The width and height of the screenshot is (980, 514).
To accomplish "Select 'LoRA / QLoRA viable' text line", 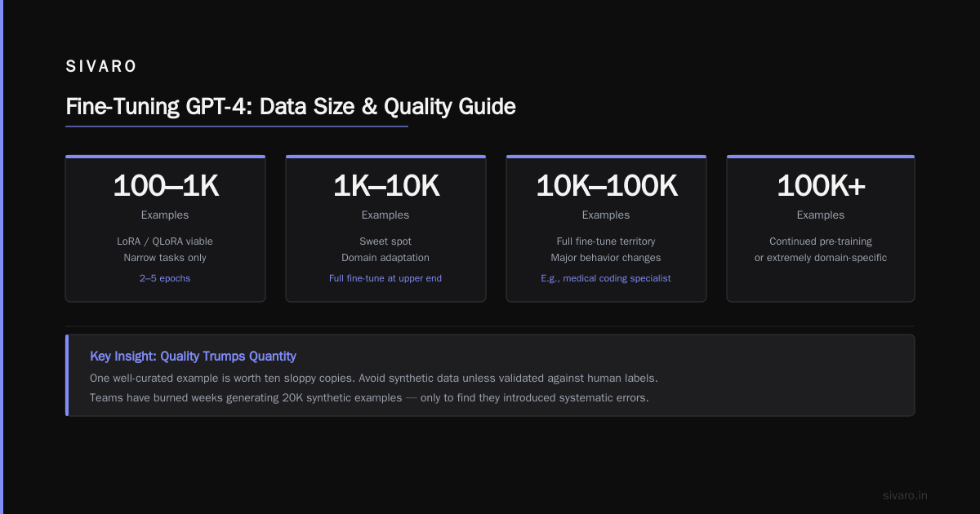I will pos(165,241).
